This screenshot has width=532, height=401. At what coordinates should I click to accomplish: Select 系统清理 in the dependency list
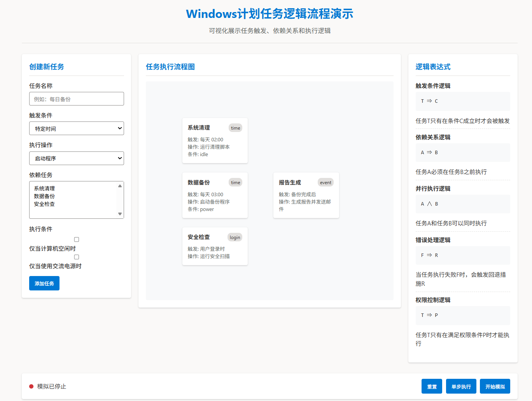coord(44,188)
